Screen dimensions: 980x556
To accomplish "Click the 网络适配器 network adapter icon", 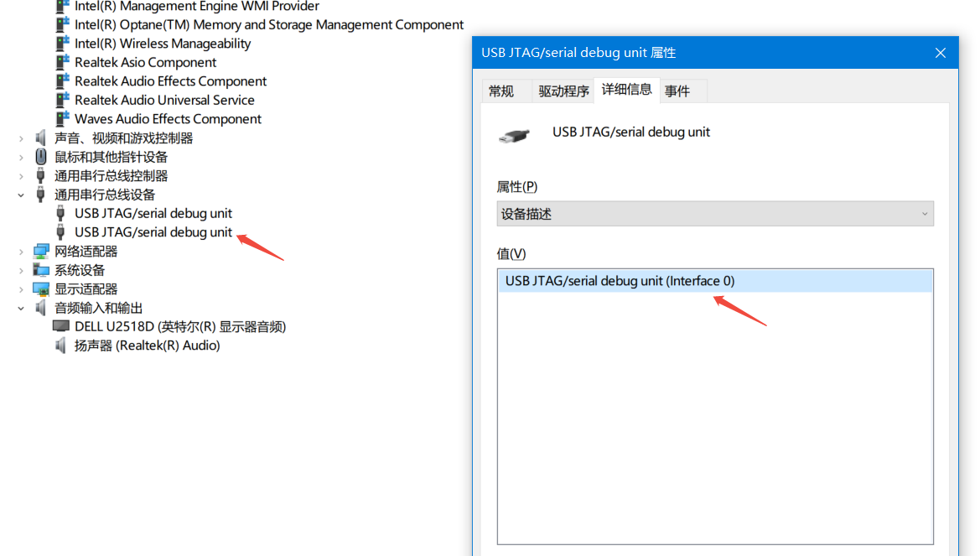I will coord(41,252).
